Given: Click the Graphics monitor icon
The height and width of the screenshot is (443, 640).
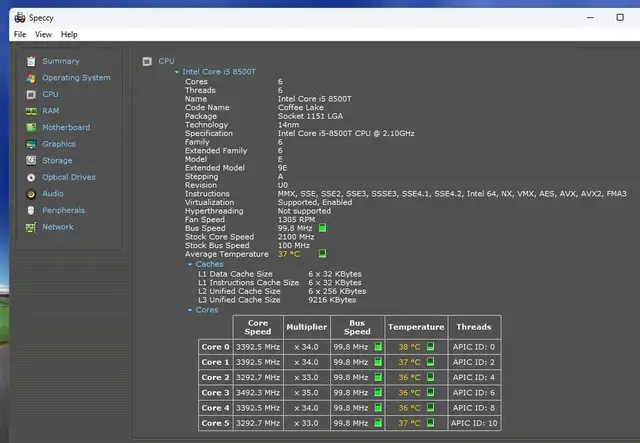Looking at the screenshot, I should [x=31, y=144].
